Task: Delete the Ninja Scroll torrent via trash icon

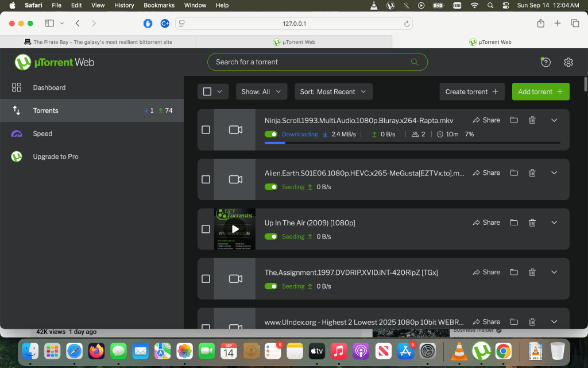Action: point(532,120)
